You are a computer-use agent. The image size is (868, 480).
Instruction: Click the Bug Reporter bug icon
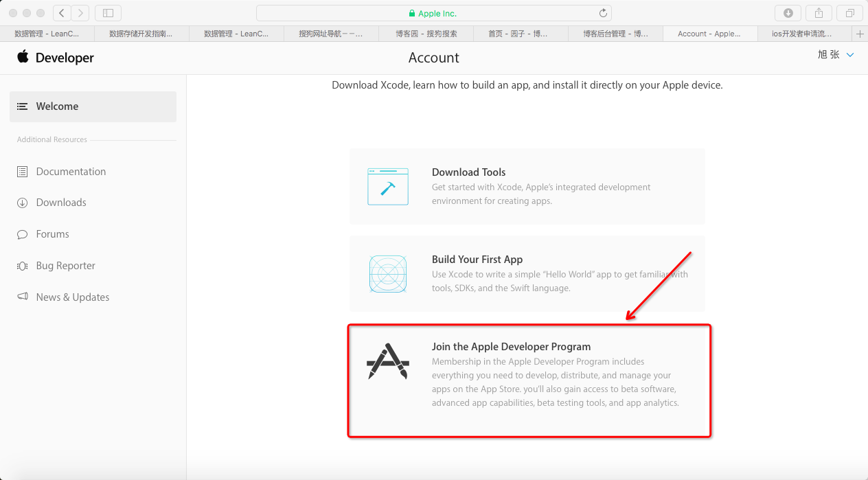[x=23, y=266]
